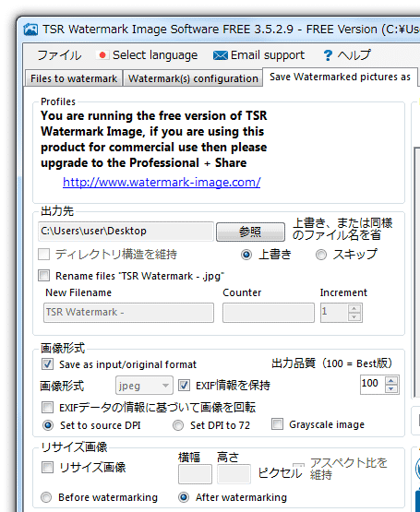This screenshot has width=420, height=512.
Task: Select the スキップ radio button
Action: click(321, 255)
